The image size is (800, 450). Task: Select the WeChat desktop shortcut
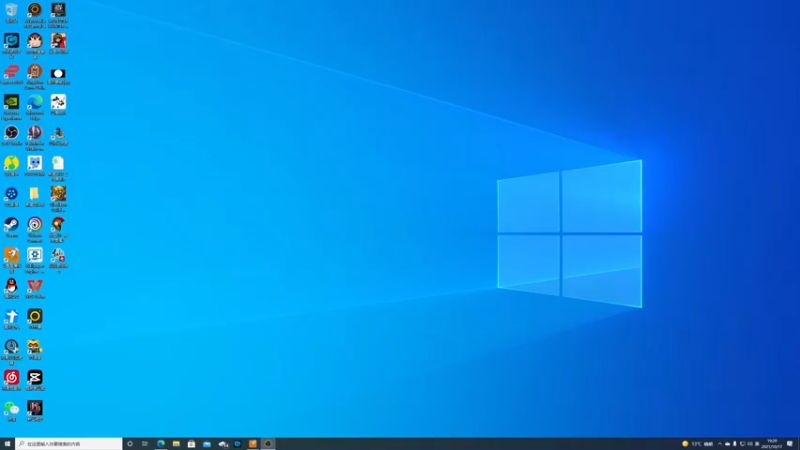click(11, 410)
